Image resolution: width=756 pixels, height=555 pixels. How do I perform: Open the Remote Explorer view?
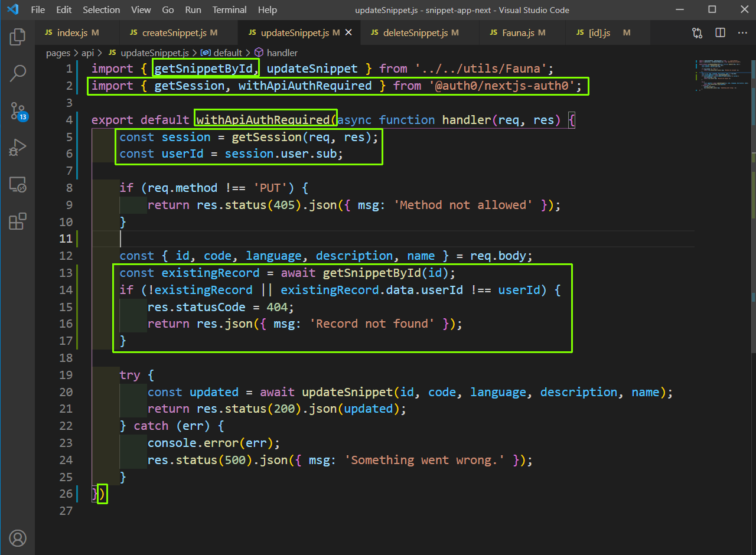(x=18, y=185)
